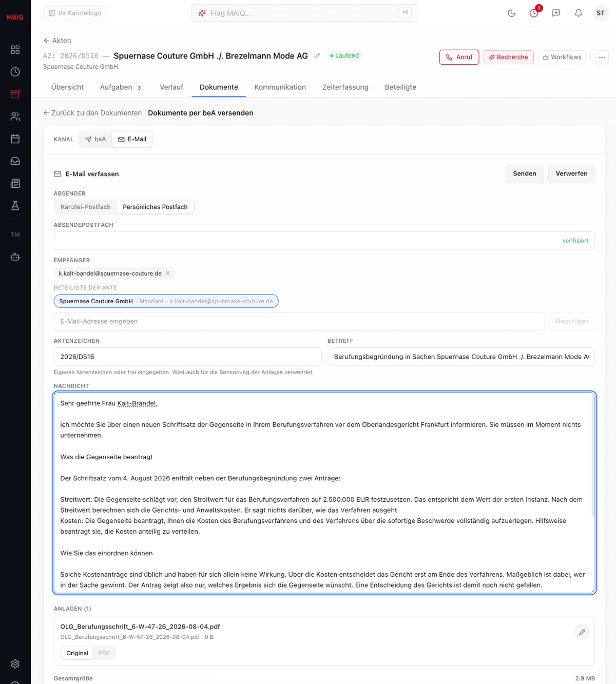Screen dimensions: 616x684
Task: Open the settings gear in the sidebar
Action: point(15,663)
